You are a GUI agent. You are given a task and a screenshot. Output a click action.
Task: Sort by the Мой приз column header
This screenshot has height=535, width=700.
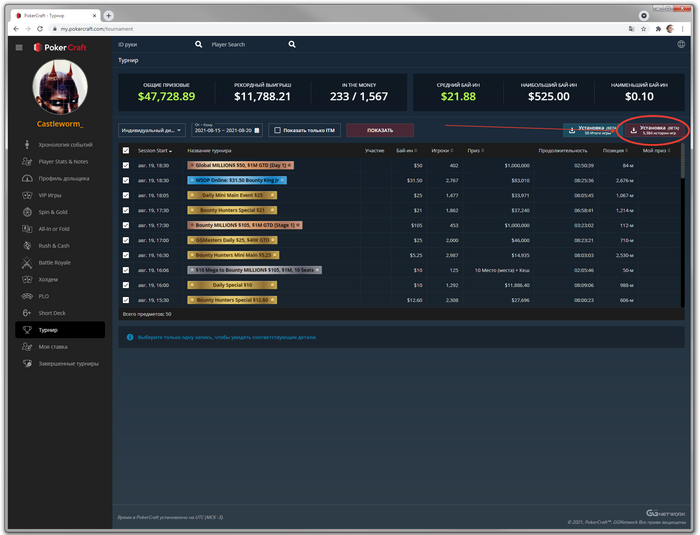tap(656, 150)
